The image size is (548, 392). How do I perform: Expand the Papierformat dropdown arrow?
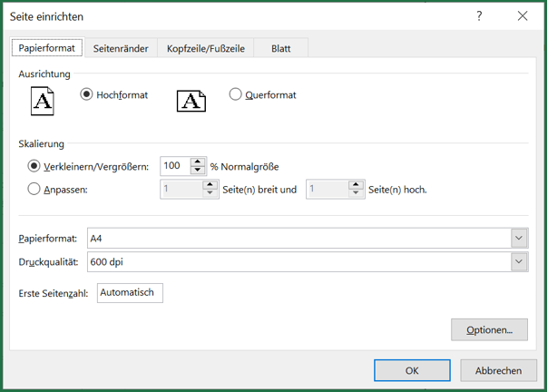click(x=519, y=238)
